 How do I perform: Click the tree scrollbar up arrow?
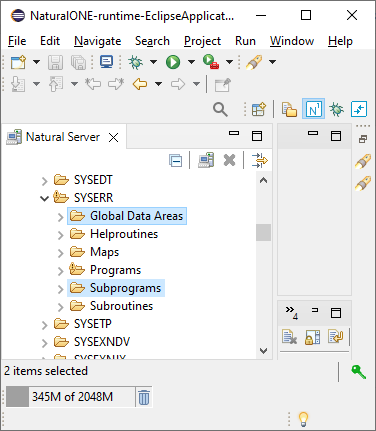[x=263, y=180]
